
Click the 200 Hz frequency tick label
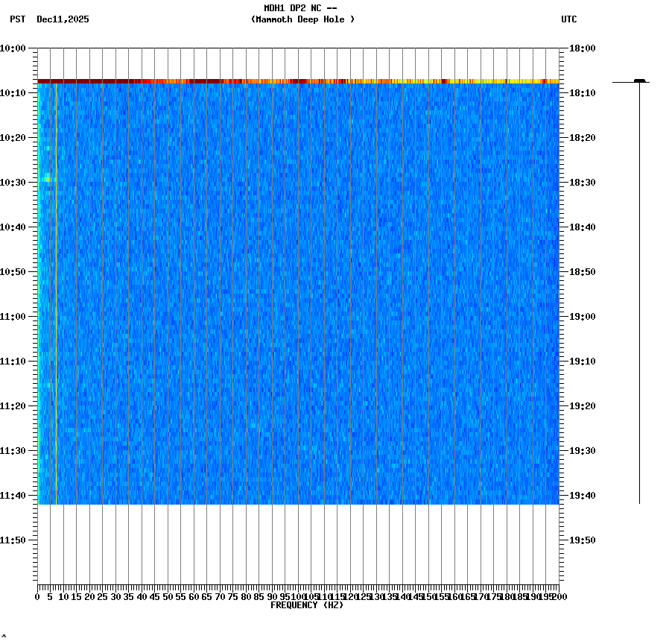(x=557, y=596)
